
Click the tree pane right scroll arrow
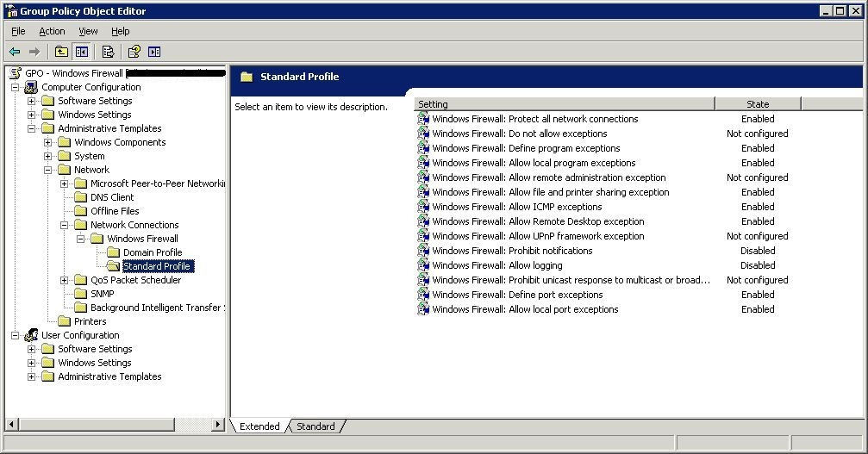click(218, 425)
